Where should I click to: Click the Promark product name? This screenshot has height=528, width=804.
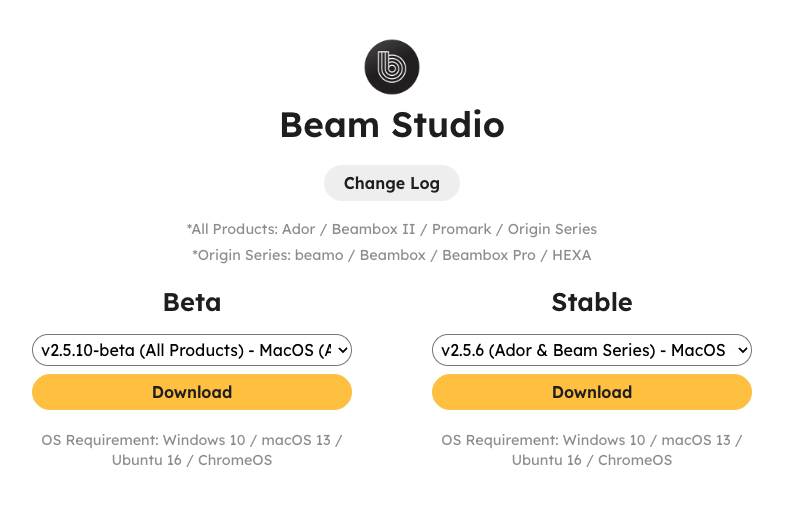click(461, 229)
